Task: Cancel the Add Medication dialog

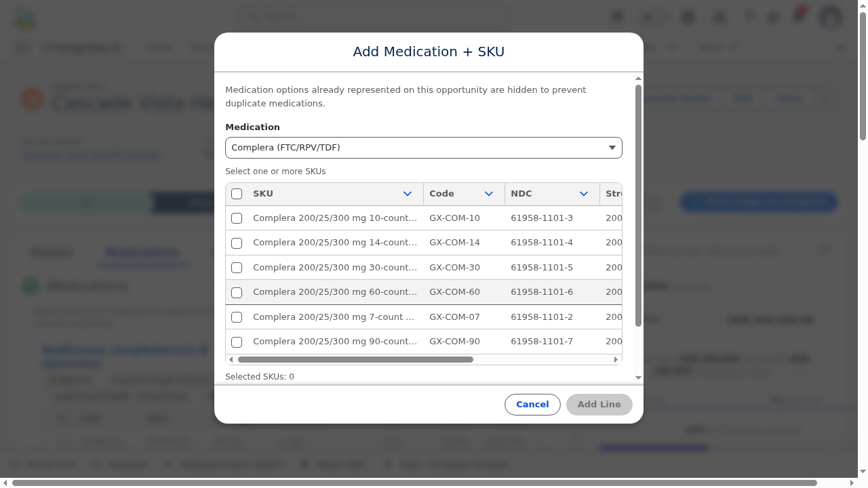Action: [532, 405]
